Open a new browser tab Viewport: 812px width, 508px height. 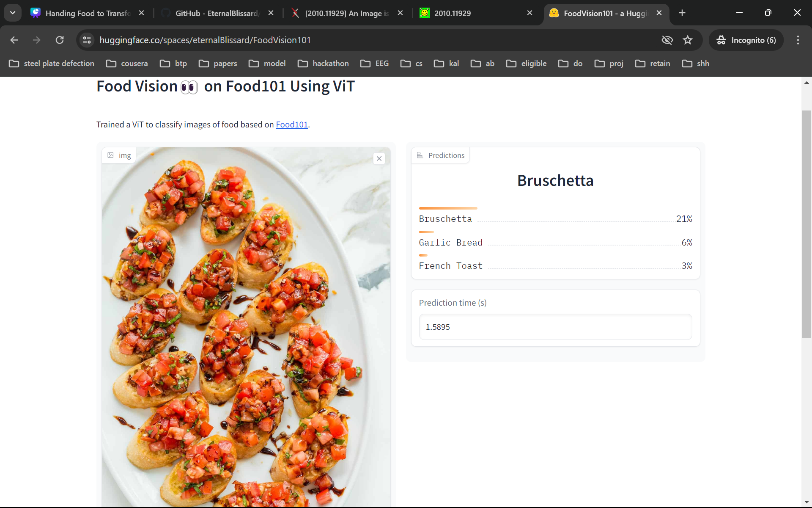point(682,13)
